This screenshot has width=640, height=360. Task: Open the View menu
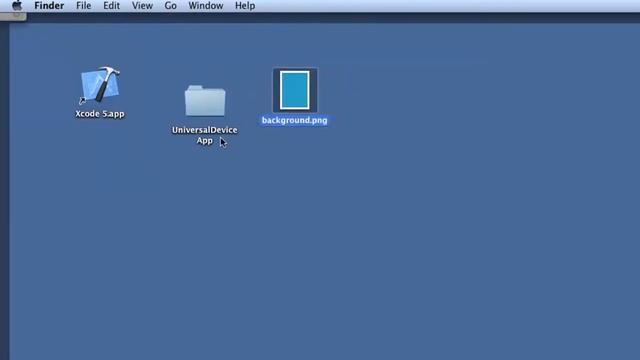(142, 6)
